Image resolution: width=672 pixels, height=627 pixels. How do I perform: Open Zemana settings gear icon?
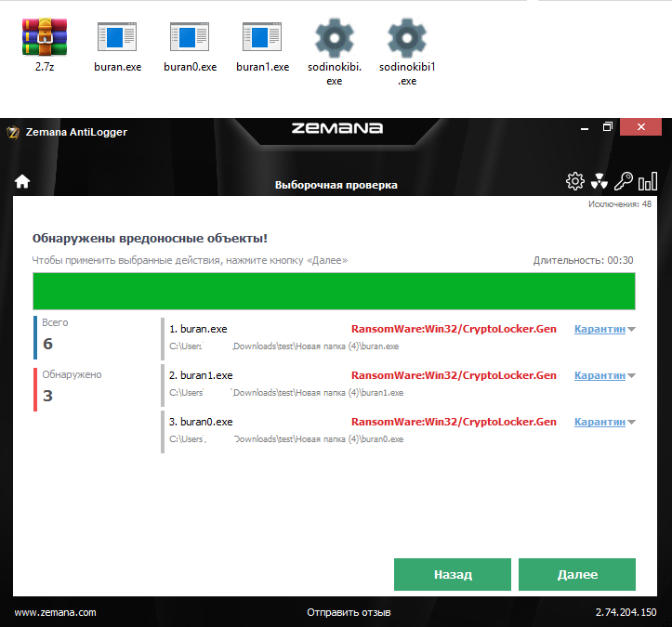[x=574, y=181]
